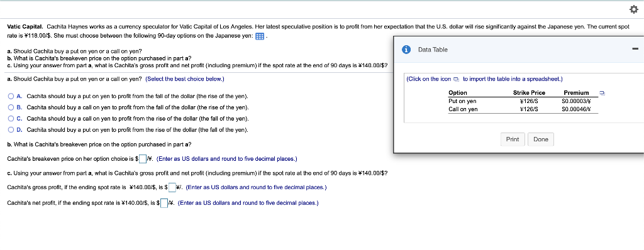644x250 pixels.
Task: Minimize the Data Table popup
Action: [635, 49]
